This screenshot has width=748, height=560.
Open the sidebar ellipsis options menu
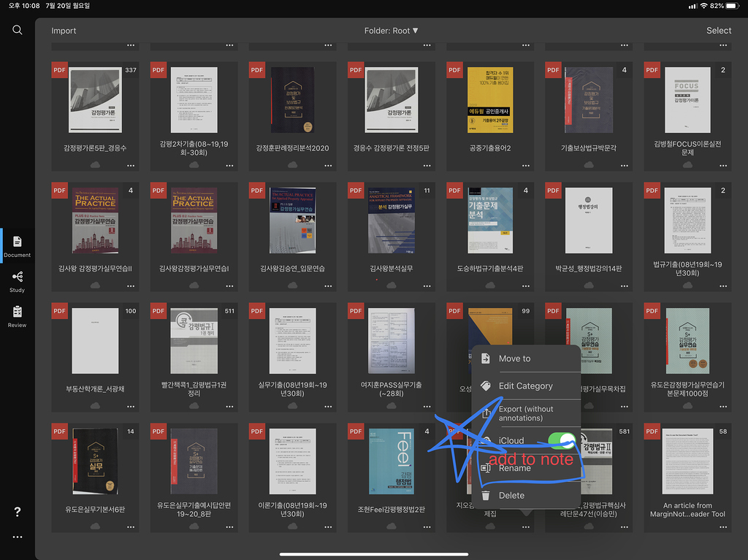(17, 537)
